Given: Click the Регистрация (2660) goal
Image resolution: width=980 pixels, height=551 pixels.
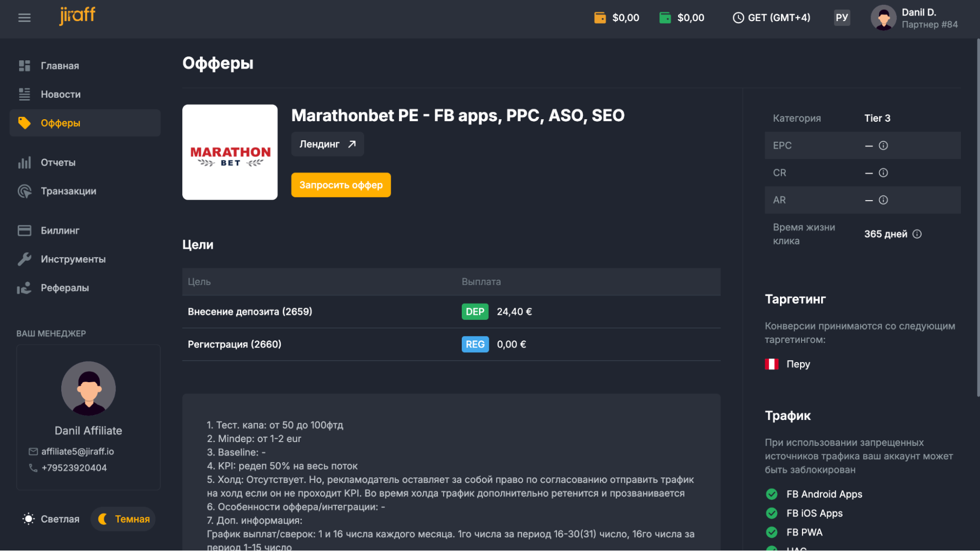Looking at the screenshot, I should 235,344.
